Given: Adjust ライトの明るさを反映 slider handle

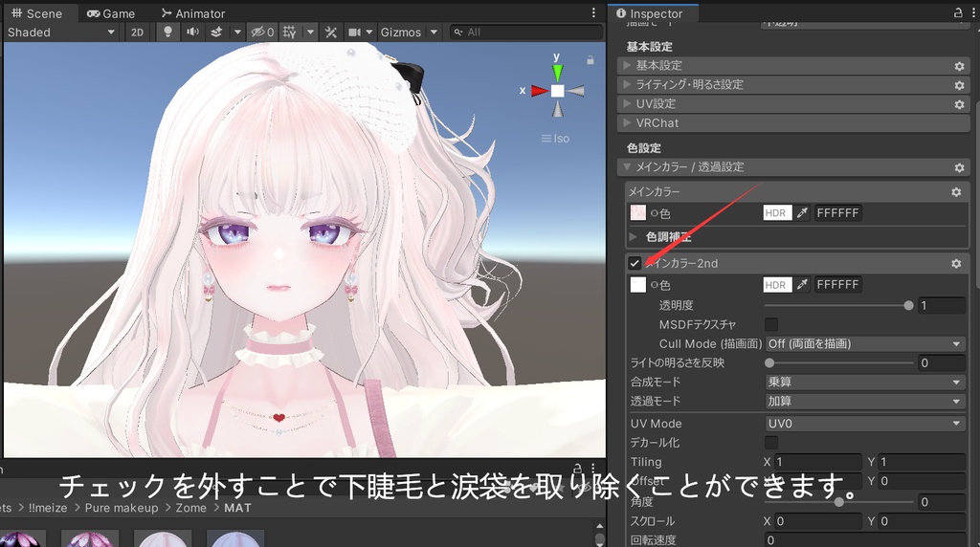Looking at the screenshot, I should 769,362.
